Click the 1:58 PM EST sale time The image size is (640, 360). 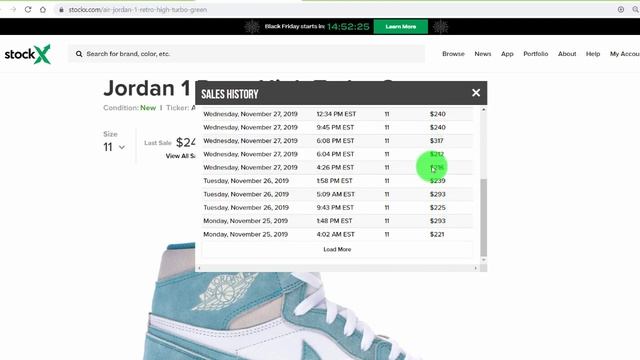point(334,181)
